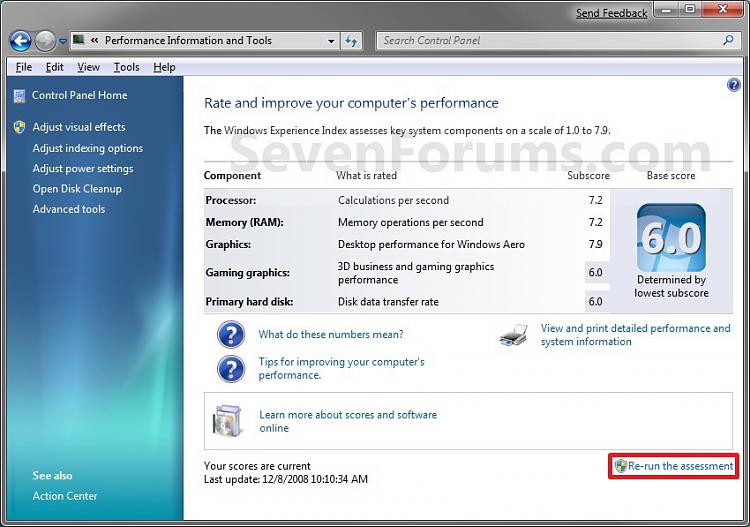Click the Control Panel Home icon
This screenshot has width=750, height=527.
[x=19, y=96]
